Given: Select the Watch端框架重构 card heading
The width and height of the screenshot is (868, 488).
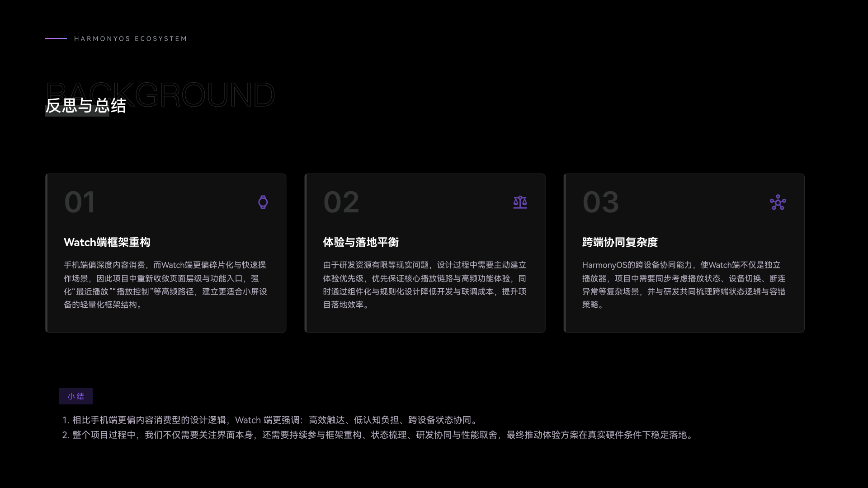Looking at the screenshot, I should 107,242.
